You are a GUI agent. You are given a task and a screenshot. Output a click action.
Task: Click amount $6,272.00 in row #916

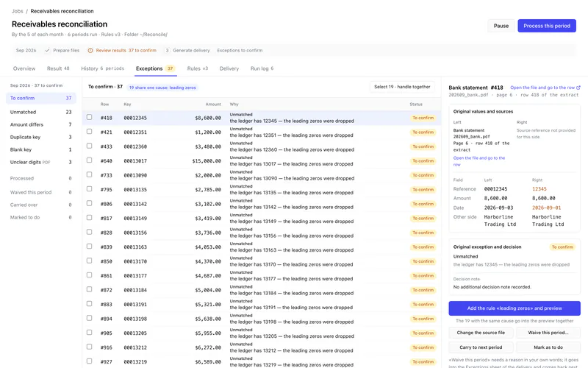point(208,347)
